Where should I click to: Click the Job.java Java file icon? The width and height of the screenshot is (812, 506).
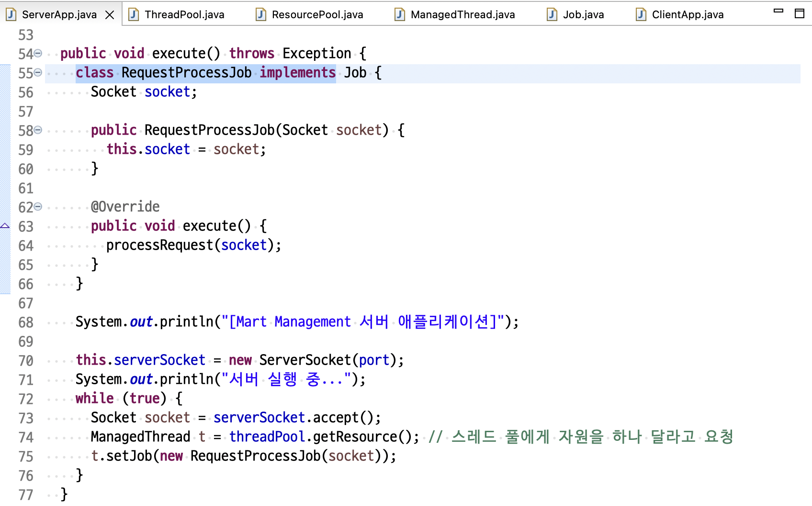coord(552,14)
